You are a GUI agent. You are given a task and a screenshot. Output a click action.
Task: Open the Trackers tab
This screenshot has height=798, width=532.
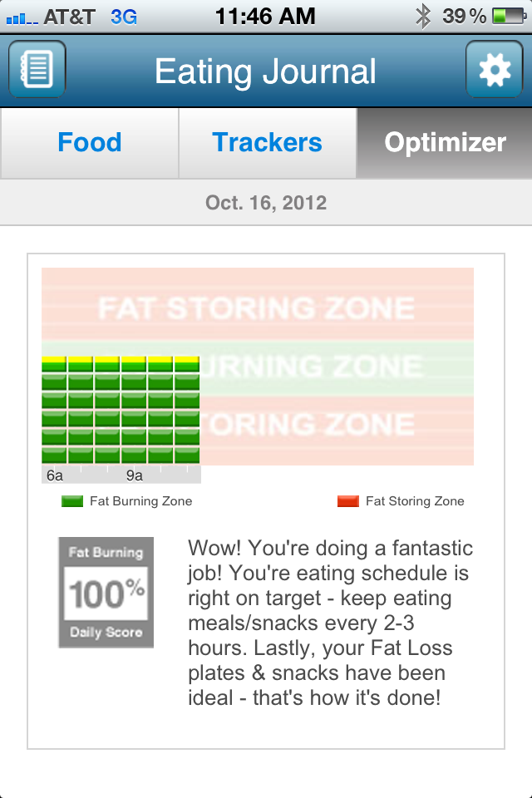pyautogui.click(x=267, y=142)
